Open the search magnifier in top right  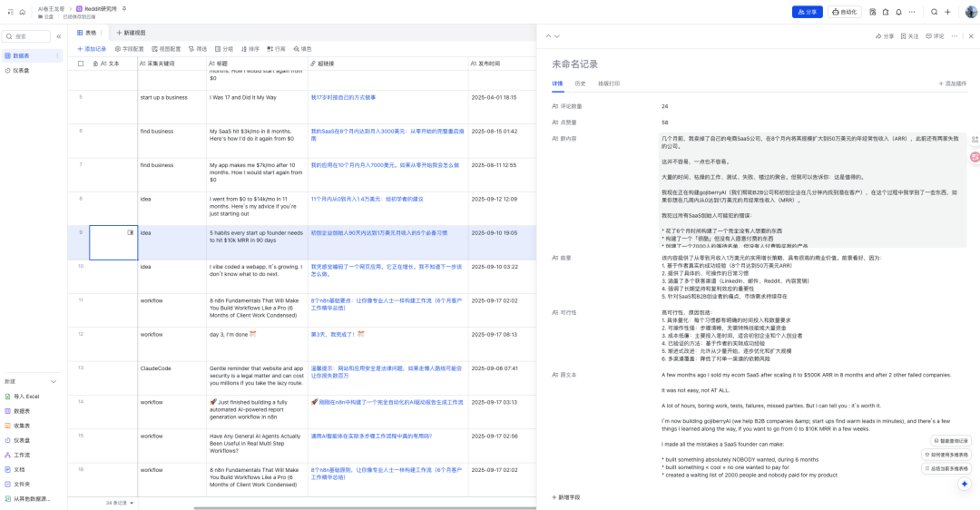[x=935, y=12]
